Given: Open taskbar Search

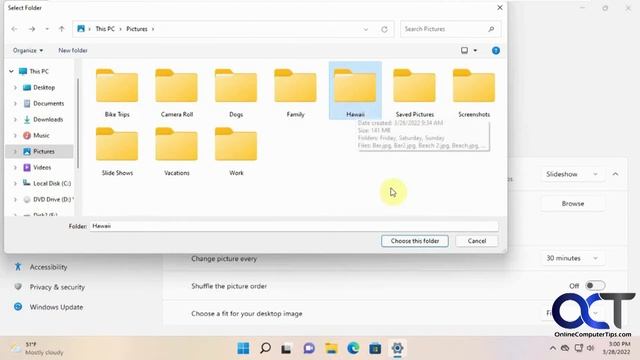Looking at the screenshot, I should click(265, 348).
